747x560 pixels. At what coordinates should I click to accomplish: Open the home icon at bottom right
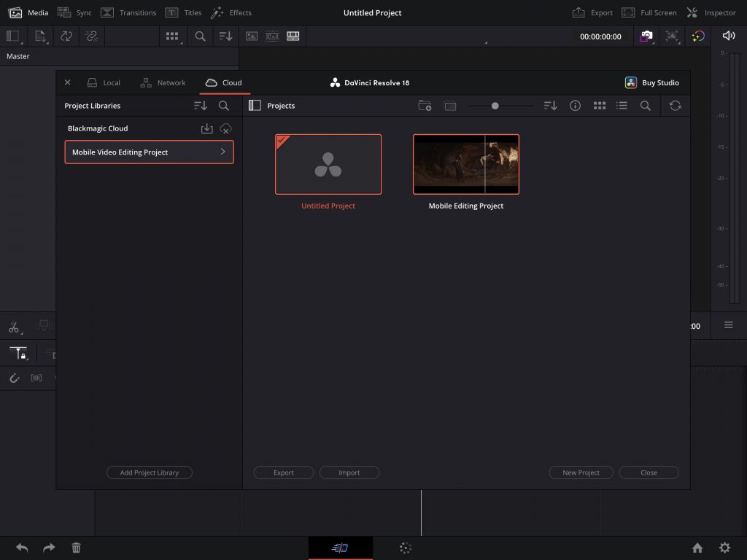(697, 548)
